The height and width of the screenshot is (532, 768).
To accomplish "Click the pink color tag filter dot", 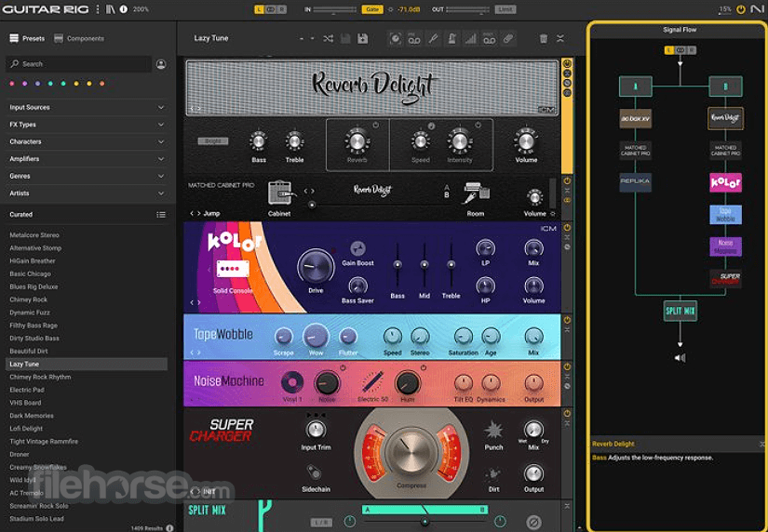I will (12, 84).
